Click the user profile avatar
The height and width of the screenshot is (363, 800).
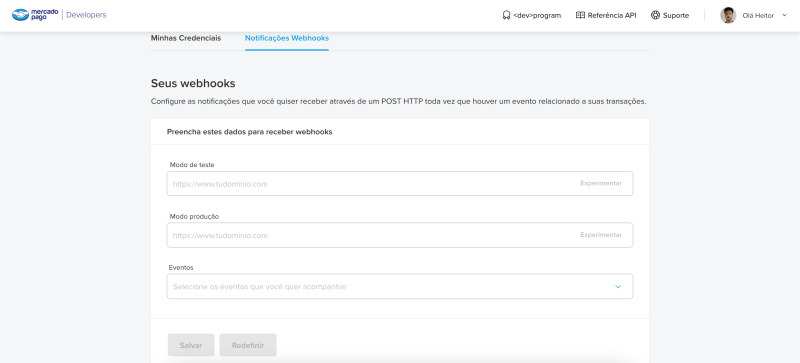tap(728, 15)
